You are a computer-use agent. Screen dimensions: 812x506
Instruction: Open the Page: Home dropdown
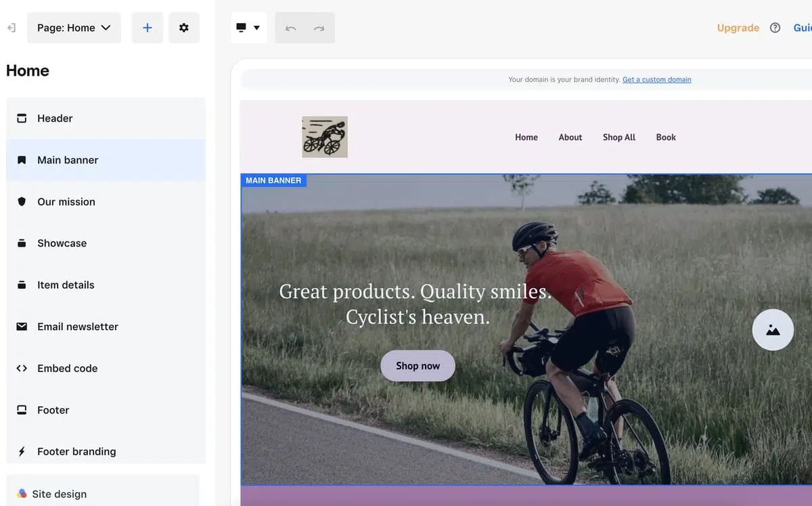74,28
